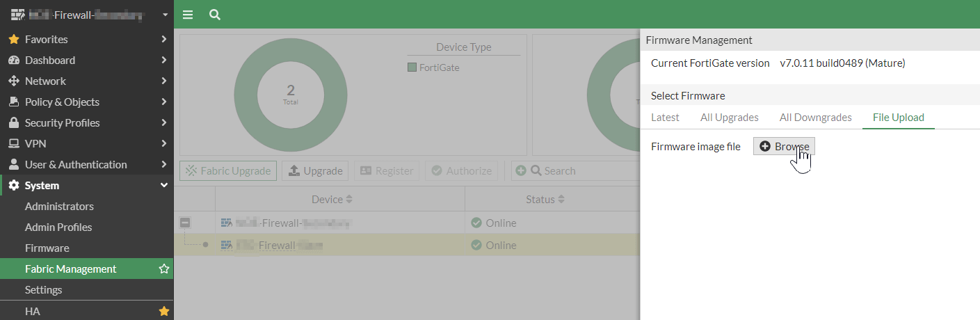Switch to the All Upgrades tab
Viewport: 980px width, 320px height.
click(729, 117)
